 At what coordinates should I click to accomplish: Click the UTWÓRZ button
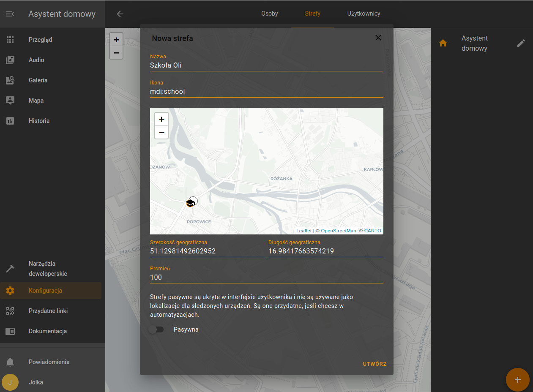(x=375, y=364)
